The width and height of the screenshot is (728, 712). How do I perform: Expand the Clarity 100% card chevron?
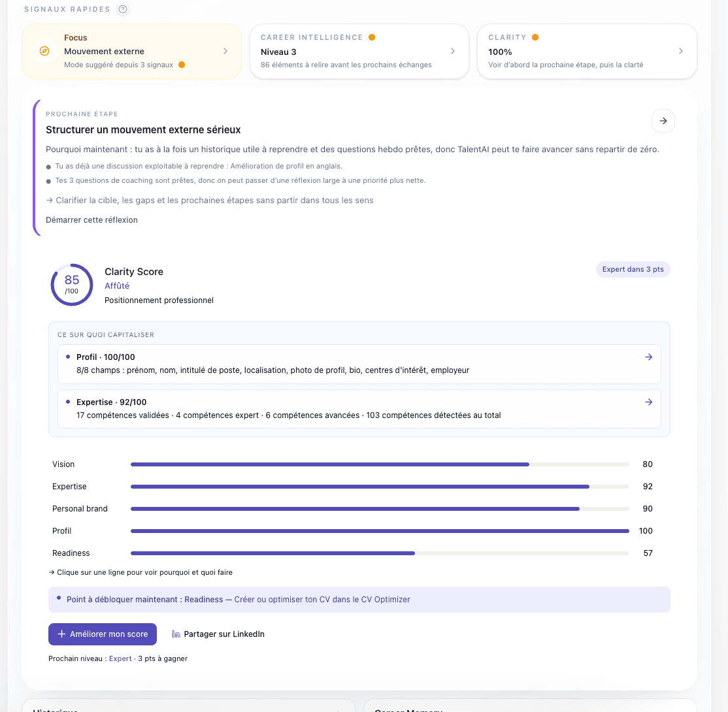[x=681, y=51]
